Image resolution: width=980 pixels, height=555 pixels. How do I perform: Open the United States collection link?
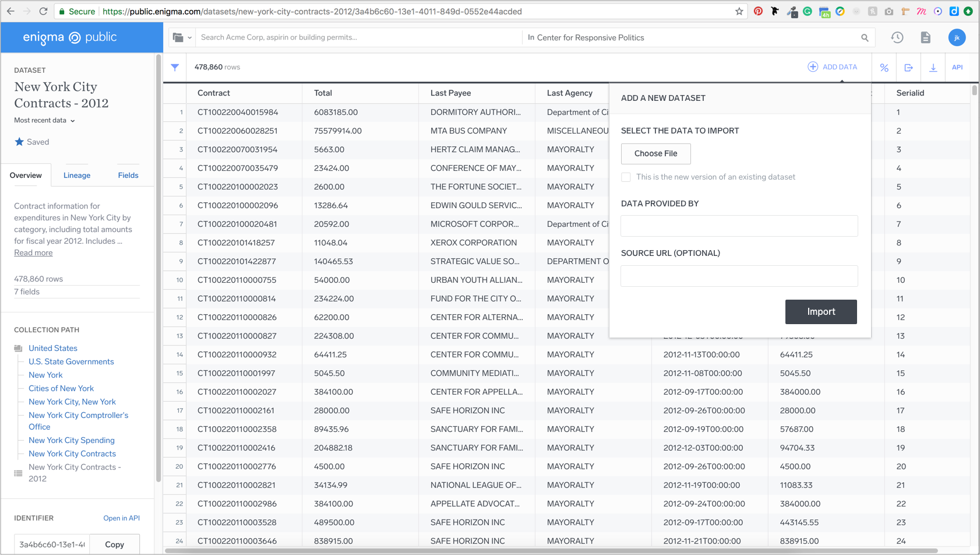click(53, 348)
